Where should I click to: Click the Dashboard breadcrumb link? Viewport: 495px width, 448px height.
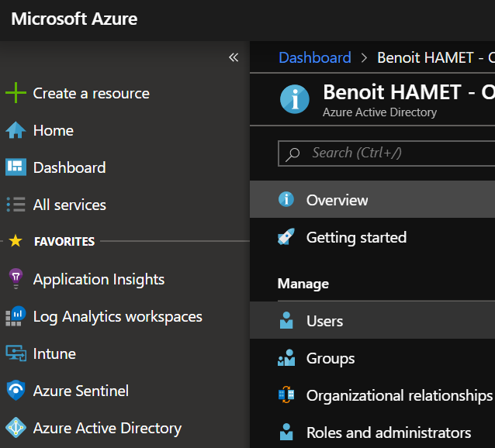coord(314,58)
